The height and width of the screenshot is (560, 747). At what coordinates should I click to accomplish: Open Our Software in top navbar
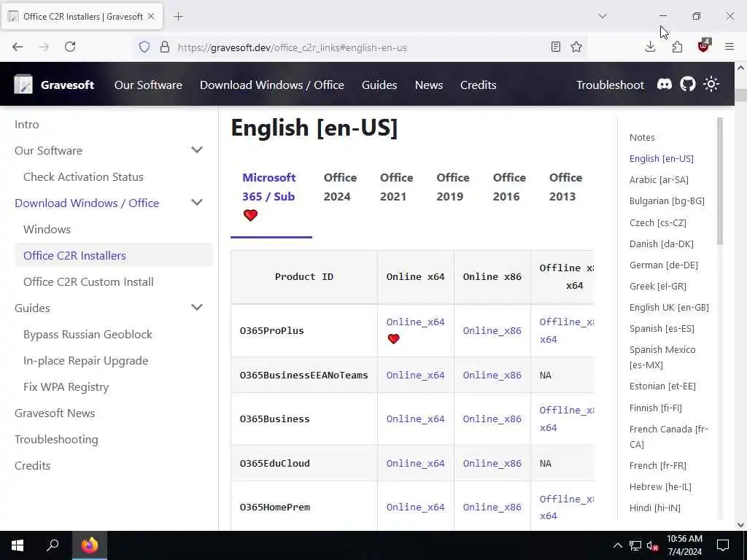pos(148,85)
